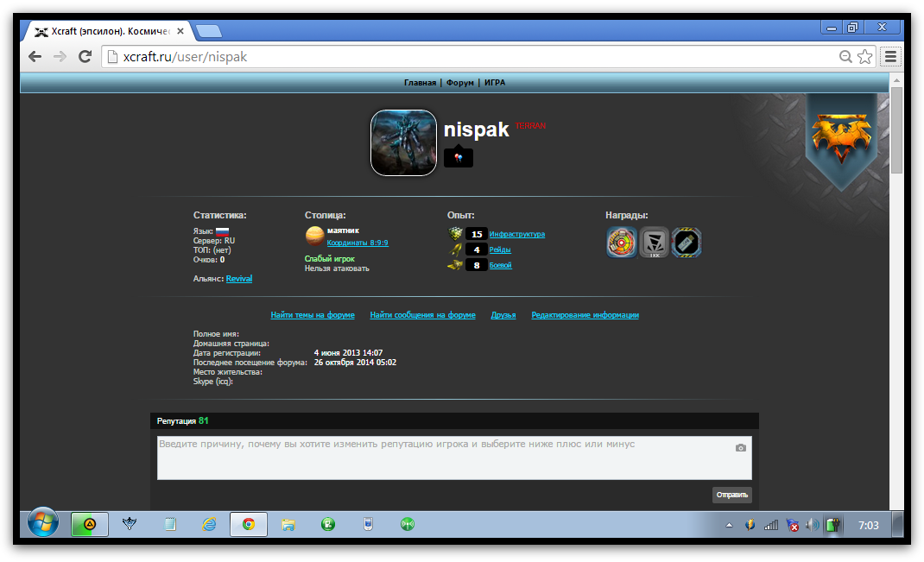Click the target-shaped award badge
The width and height of the screenshot is (924, 562).
click(621, 243)
